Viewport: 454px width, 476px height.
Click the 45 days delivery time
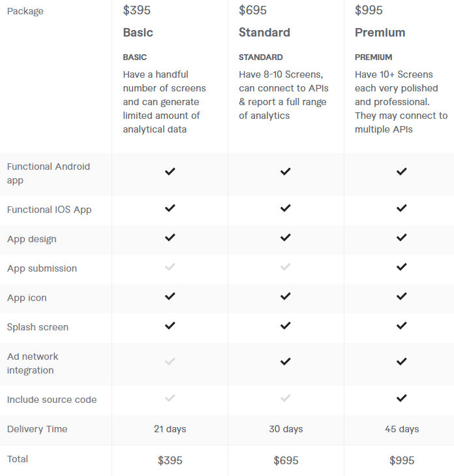tap(402, 429)
